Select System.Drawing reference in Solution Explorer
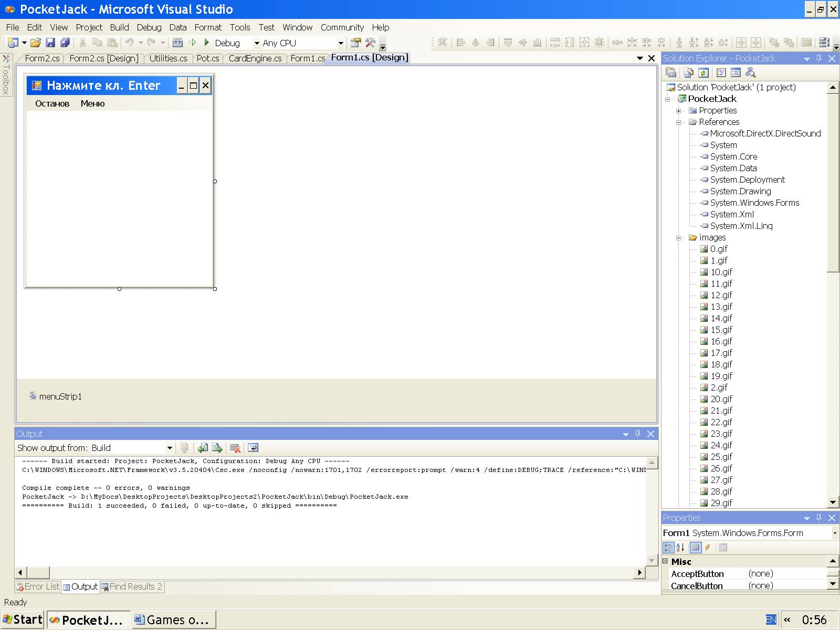This screenshot has width=840, height=630. [740, 191]
